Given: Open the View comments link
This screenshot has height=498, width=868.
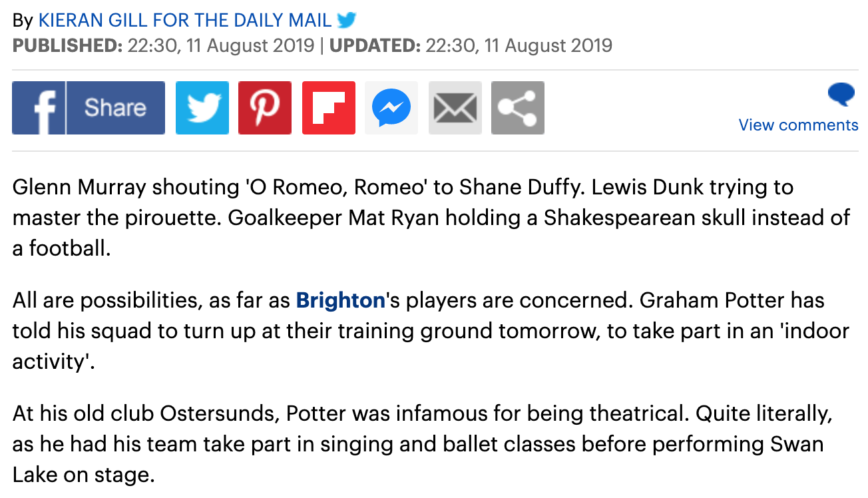Looking at the screenshot, I should 798,125.
